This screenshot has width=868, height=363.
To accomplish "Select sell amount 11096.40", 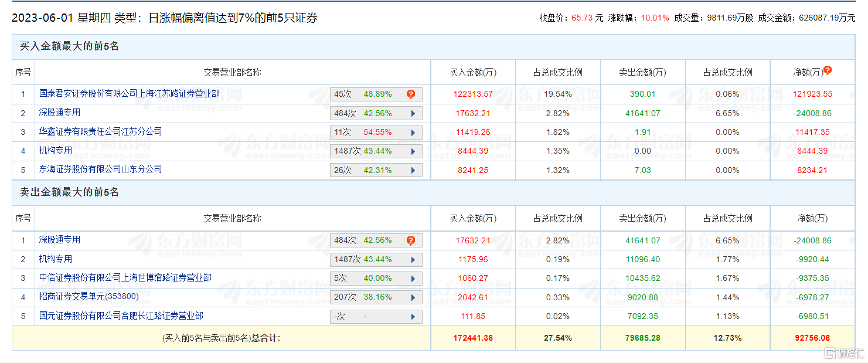I will click(x=643, y=259).
